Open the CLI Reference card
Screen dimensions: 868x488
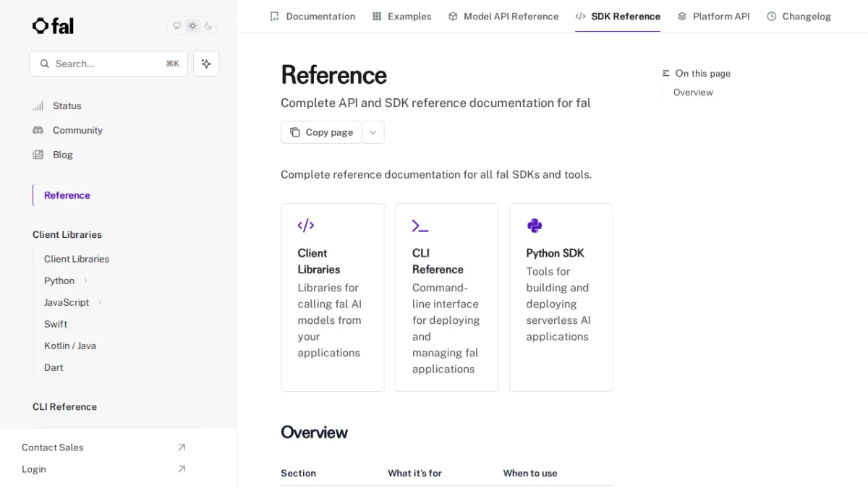click(446, 298)
